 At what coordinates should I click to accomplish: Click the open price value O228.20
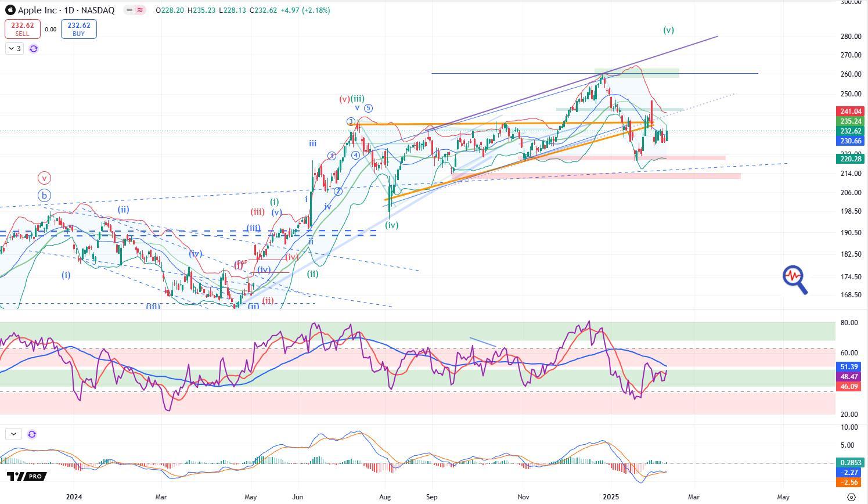[x=170, y=10]
